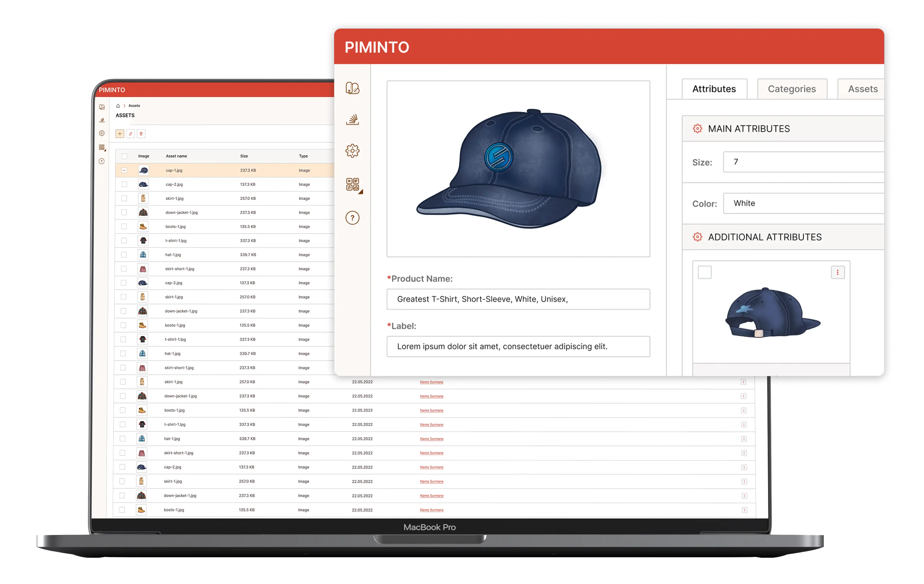
Task: Click the Product Name input field
Action: pos(518,299)
